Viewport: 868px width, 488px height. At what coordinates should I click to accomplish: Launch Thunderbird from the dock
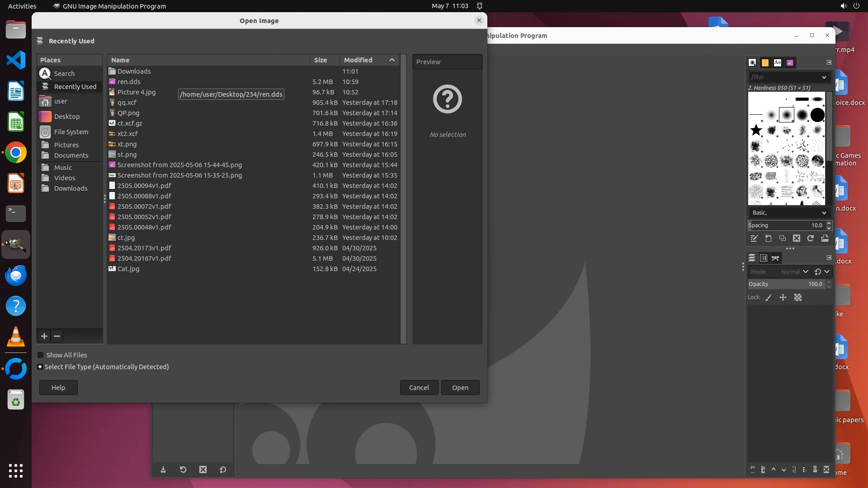point(16,276)
